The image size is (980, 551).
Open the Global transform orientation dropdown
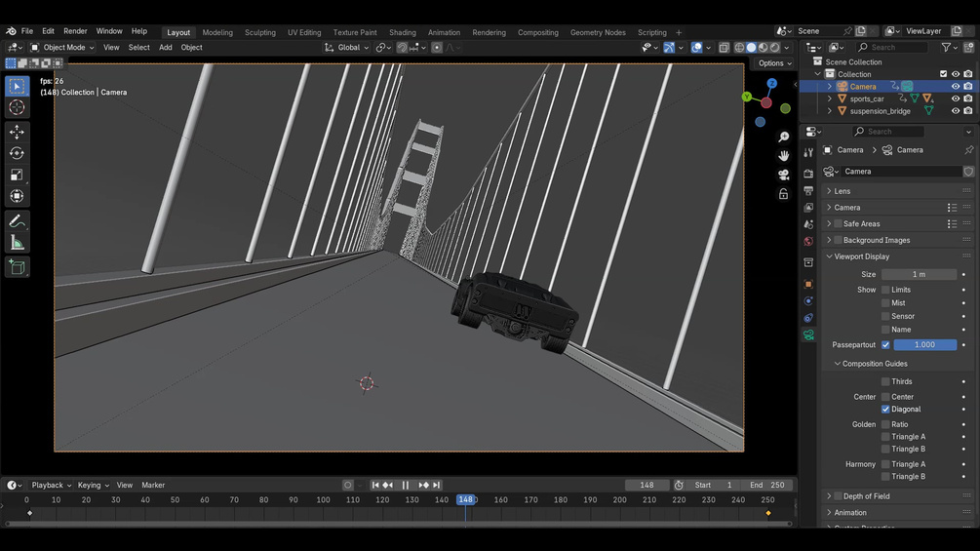click(347, 48)
